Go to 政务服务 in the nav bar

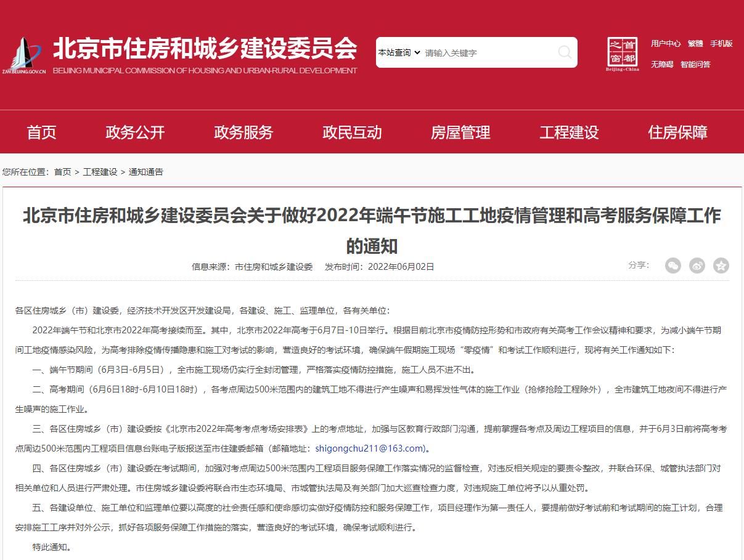[243, 132]
